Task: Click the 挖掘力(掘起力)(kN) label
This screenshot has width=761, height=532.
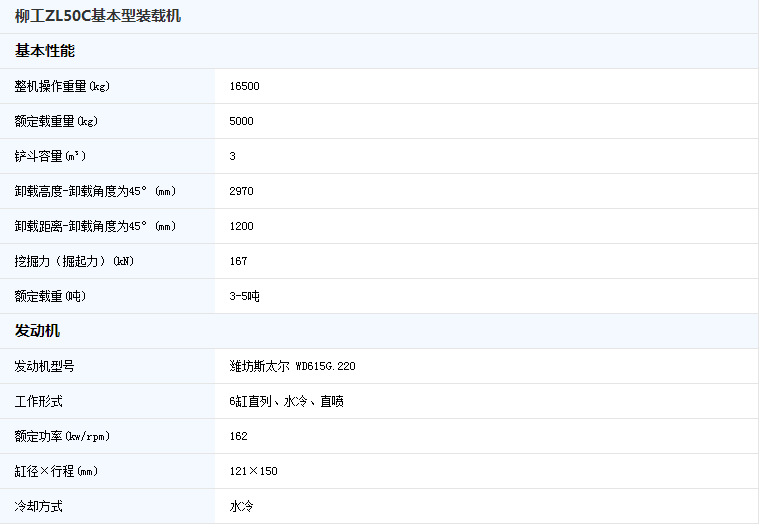Action: click(74, 262)
